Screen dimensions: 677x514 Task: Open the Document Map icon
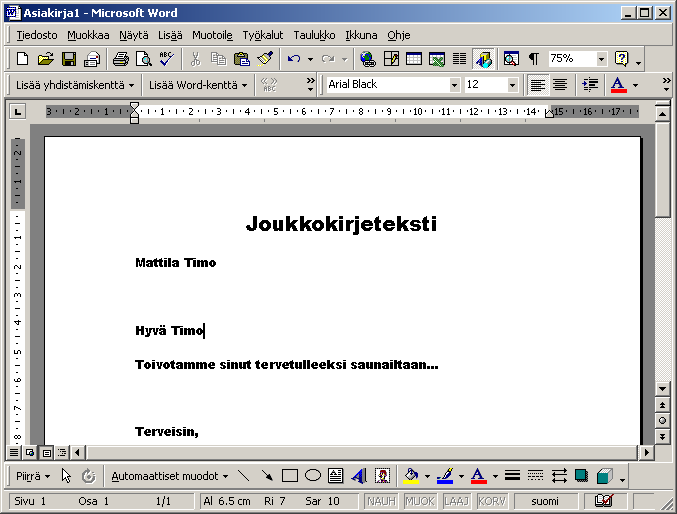tap(511, 59)
